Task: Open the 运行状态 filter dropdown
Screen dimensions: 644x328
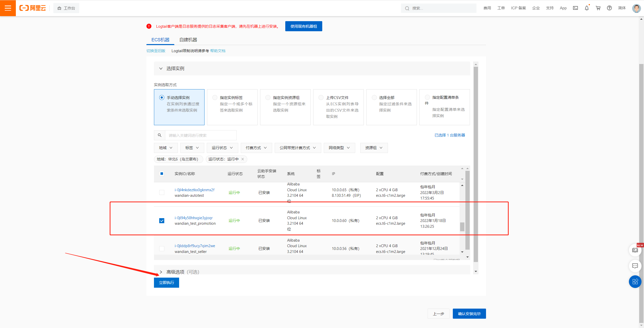Action: (222, 148)
